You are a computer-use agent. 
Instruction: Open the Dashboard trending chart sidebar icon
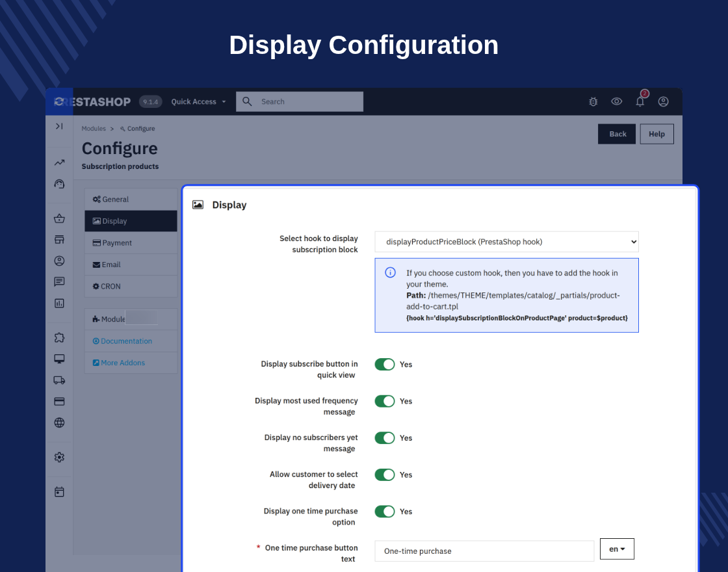[59, 162]
